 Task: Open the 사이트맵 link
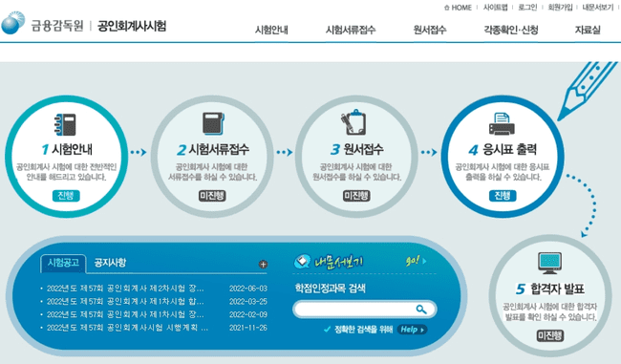click(x=495, y=8)
